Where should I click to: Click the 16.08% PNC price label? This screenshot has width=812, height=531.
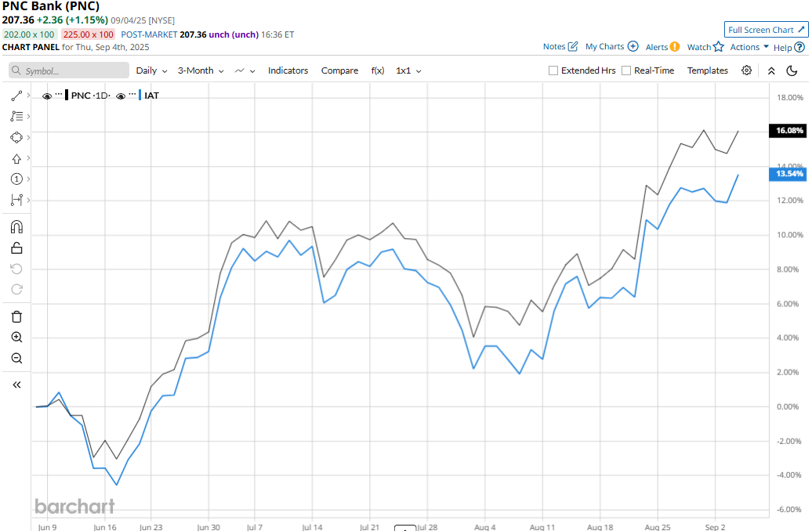coord(788,131)
